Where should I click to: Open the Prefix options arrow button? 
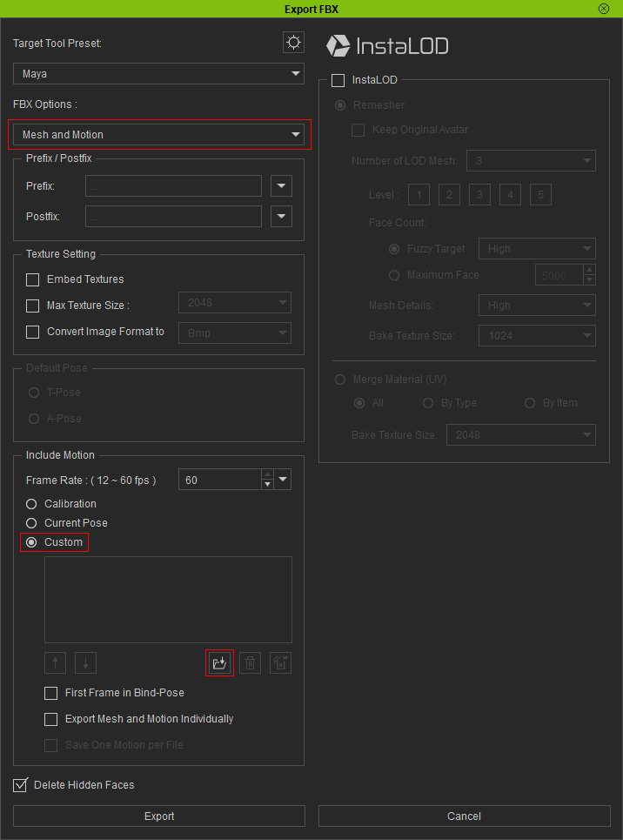click(281, 186)
